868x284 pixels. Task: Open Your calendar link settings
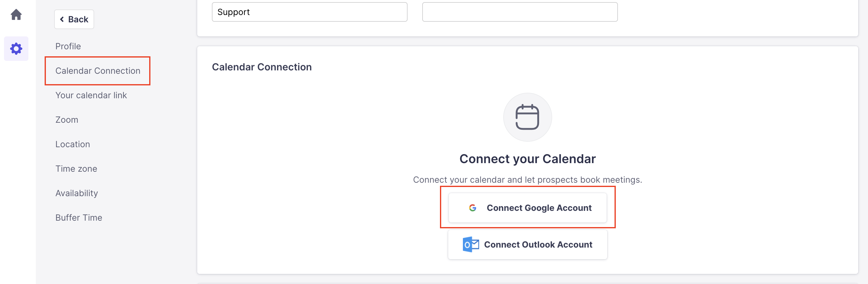pyautogui.click(x=91, y=95)
